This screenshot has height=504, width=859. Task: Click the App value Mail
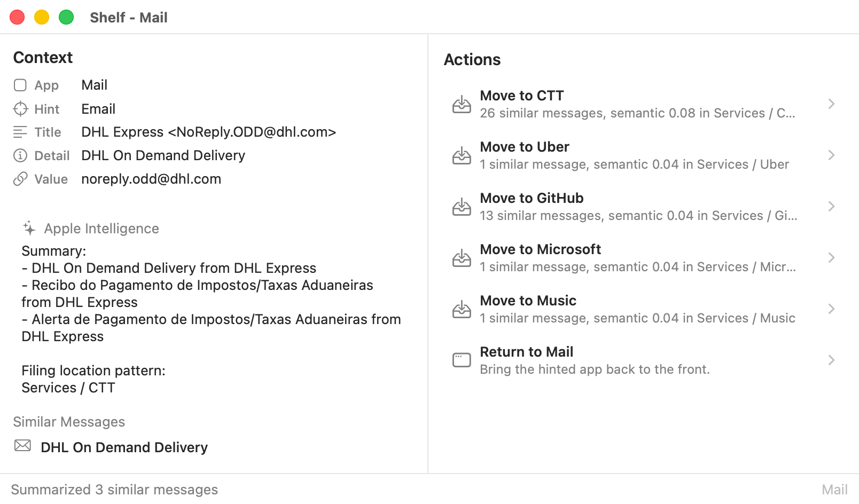(94, 85)
